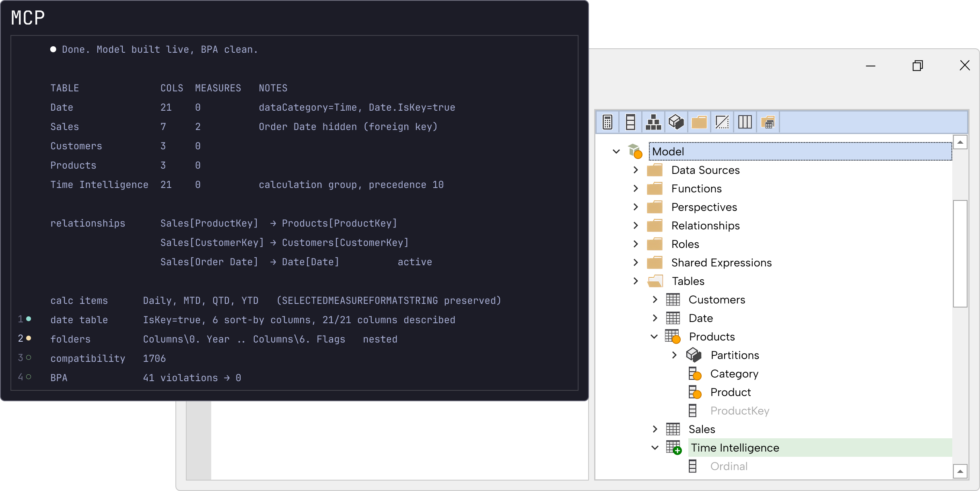This screenshot has height=491, width=980.
Task: Click the Sales table icon
Action: tap(673, 429)
